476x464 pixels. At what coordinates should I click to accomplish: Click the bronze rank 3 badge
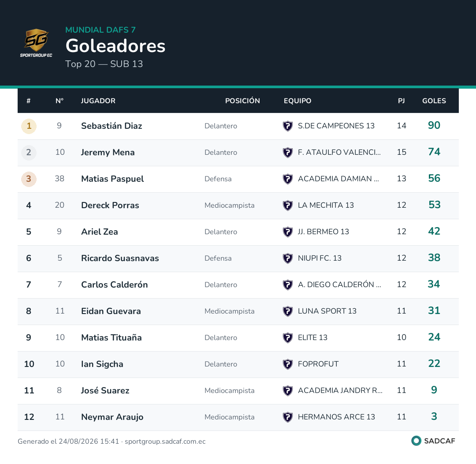point(29,179)
